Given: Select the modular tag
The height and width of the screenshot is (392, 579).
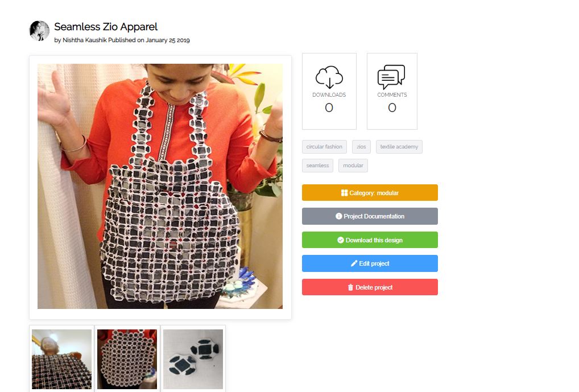Looking at the screenshot, I should pyautogui.click(x=353, y=166).
